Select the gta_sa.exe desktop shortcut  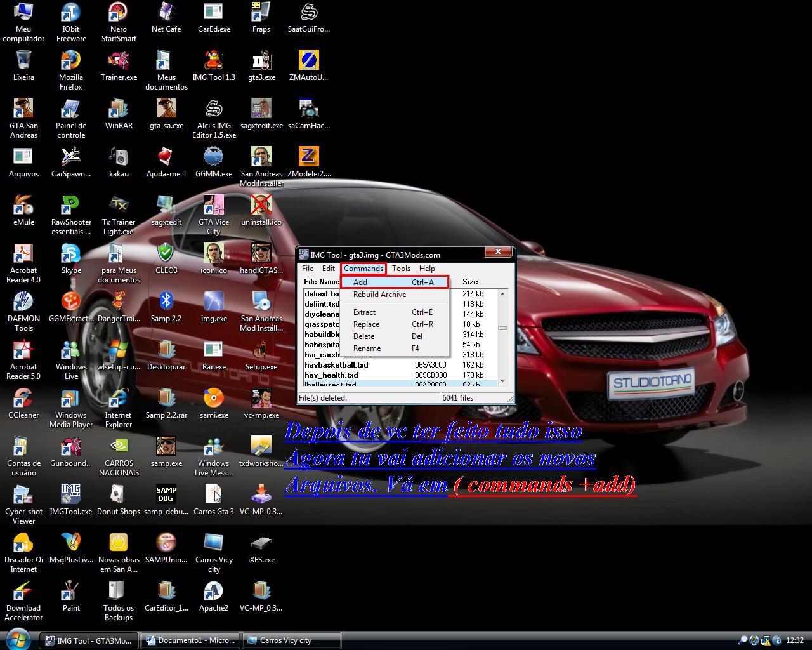coord(166,115)
